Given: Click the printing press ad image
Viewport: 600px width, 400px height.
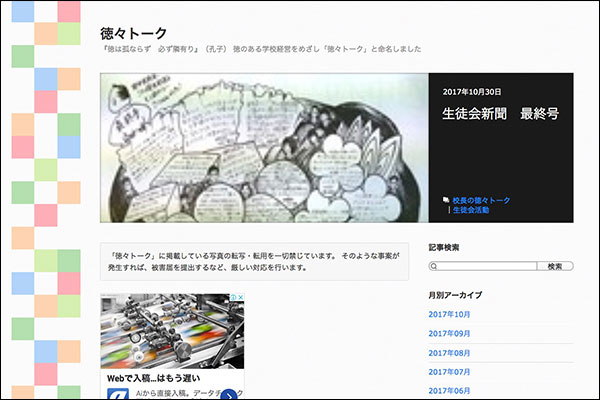Looking at the screenshot, I should 171,331.
